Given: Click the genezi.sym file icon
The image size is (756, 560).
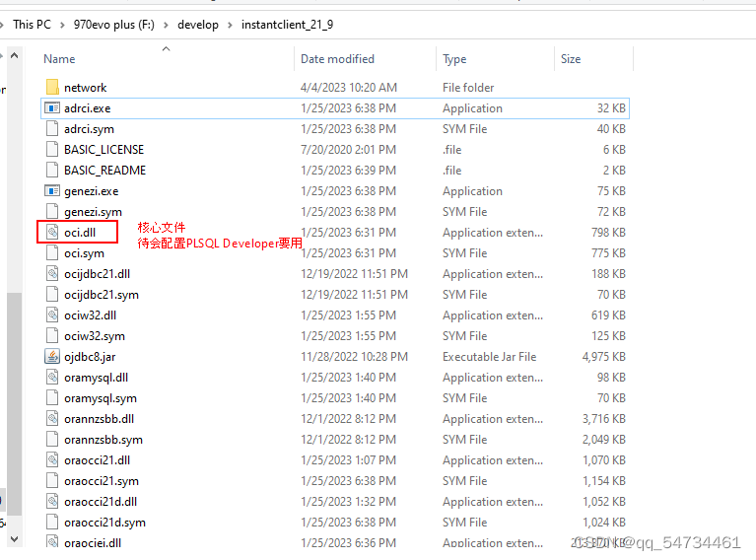Looking at the screenshot, I should coord(52,212).
